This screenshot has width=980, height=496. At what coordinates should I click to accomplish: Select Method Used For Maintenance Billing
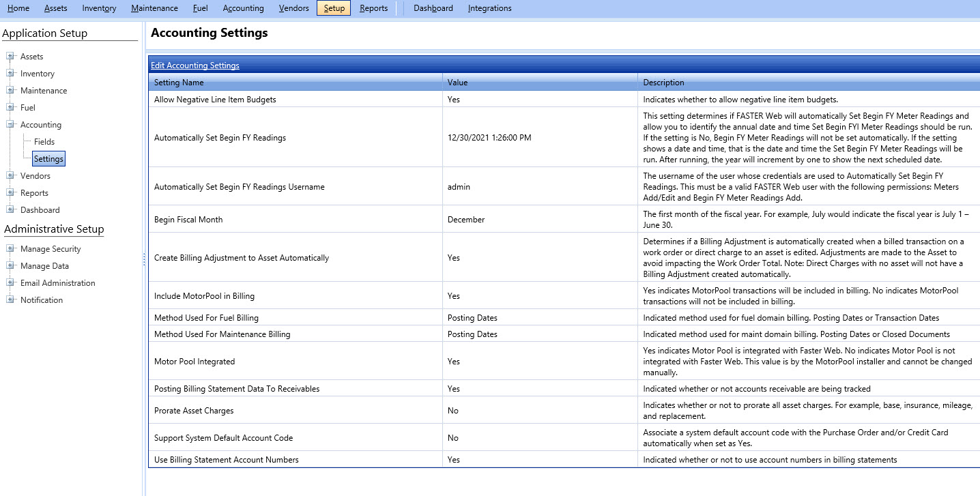point(222,334)
